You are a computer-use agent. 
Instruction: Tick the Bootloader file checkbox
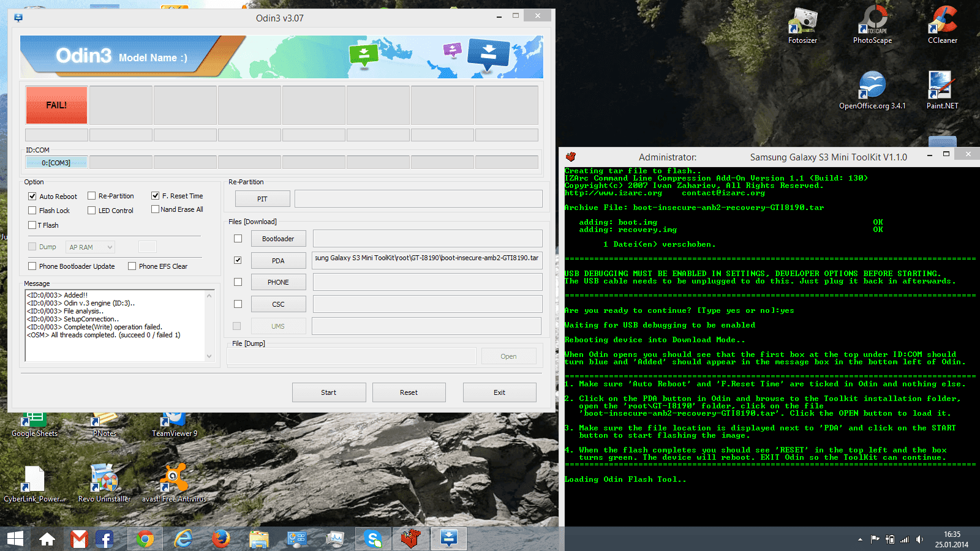[x=238, y=239]
